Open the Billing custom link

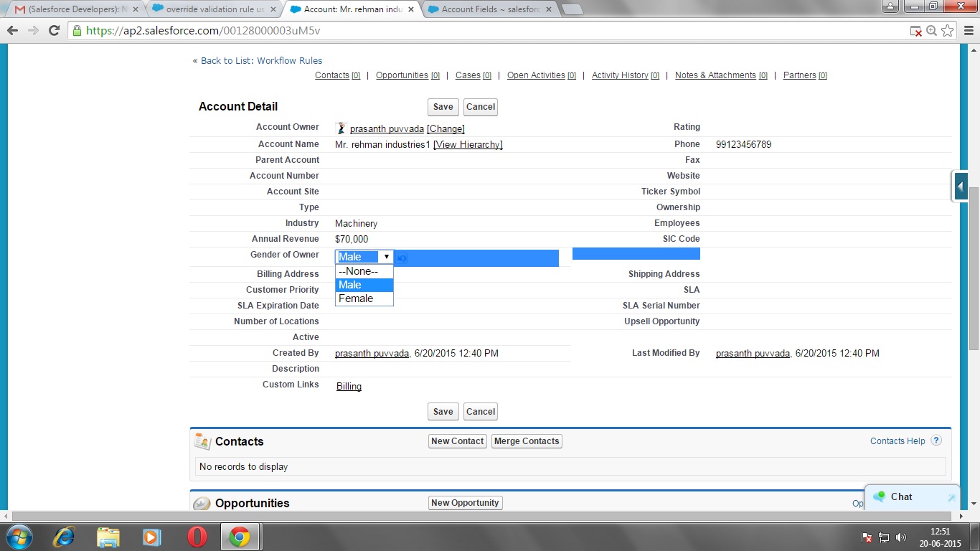pos(349,387)
